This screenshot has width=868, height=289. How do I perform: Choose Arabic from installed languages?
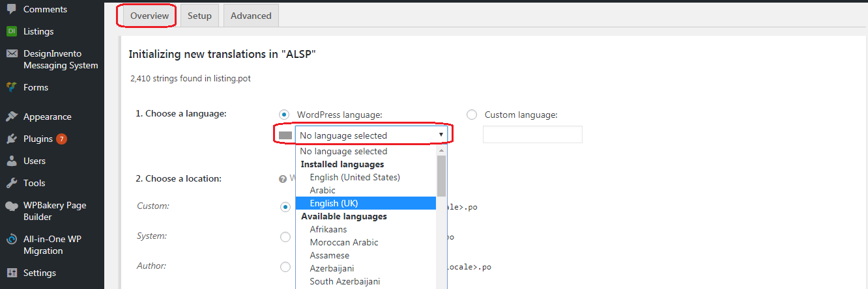point(366,190)
